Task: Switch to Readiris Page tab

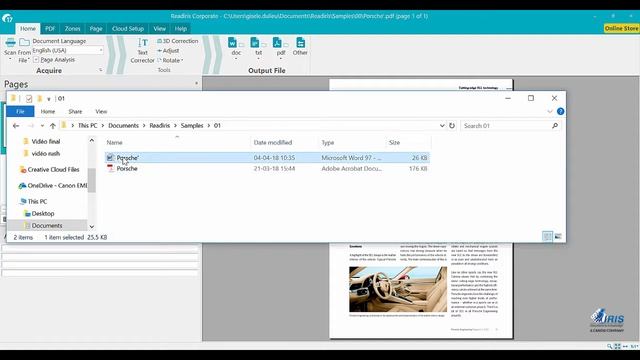Action: [x=96, y=29]
